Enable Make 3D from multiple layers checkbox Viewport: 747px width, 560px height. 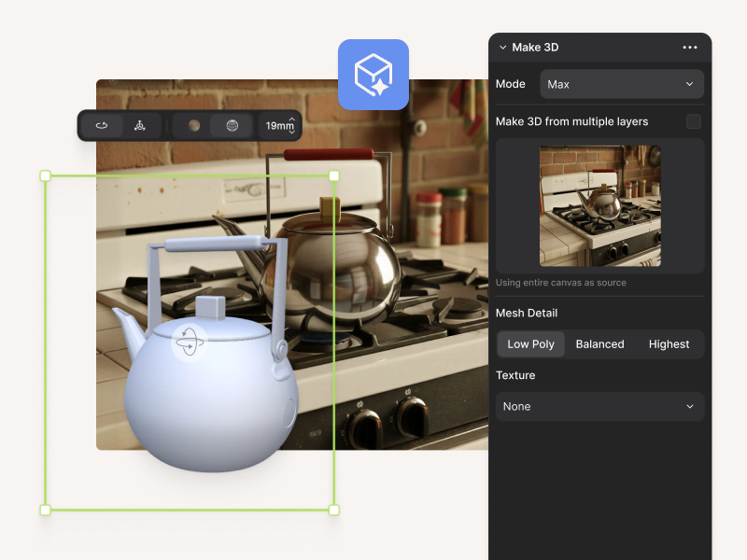tap(693, 121)
